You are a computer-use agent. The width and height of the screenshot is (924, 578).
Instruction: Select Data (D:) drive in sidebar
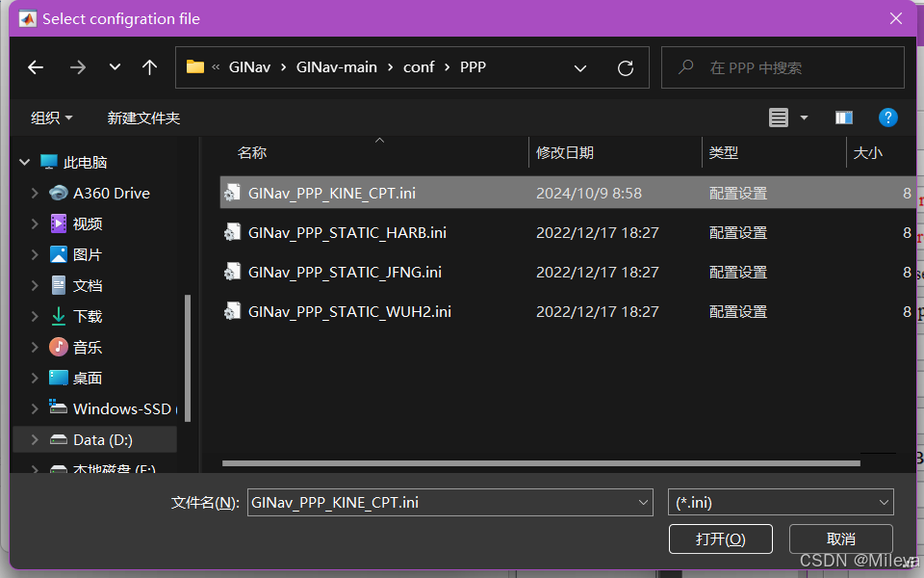coord(103,440)
